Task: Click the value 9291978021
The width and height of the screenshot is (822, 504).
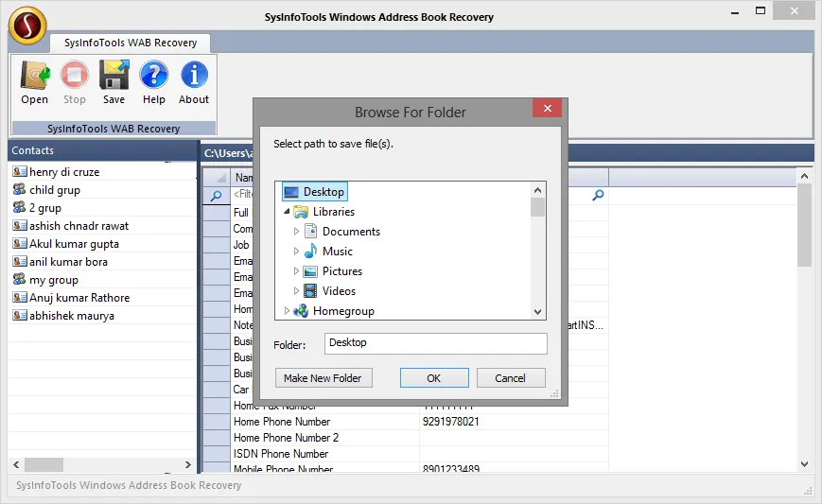Action: pos(451,422)
